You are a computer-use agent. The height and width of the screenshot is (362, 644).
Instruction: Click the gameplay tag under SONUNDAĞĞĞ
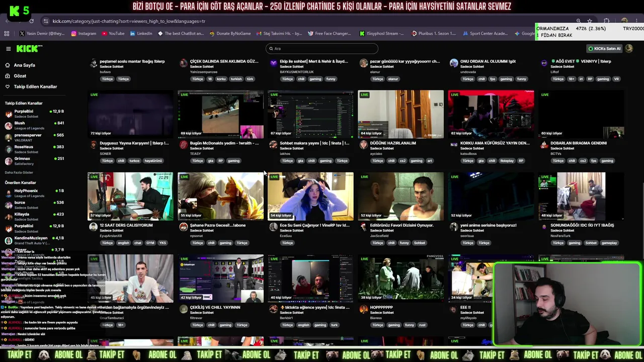[x=609, y=243]
